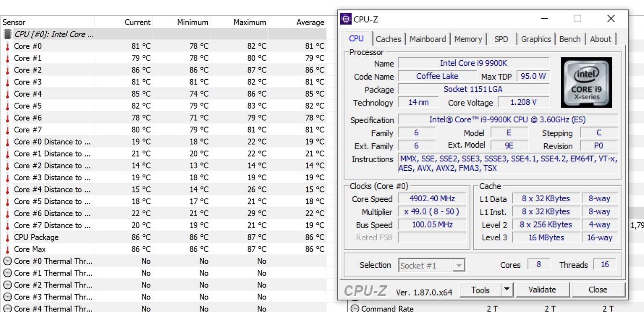The width and height of the screenshot is (644, 312).
Task: Click the Technology value 14 nm
Action: [x=419, y=102]
